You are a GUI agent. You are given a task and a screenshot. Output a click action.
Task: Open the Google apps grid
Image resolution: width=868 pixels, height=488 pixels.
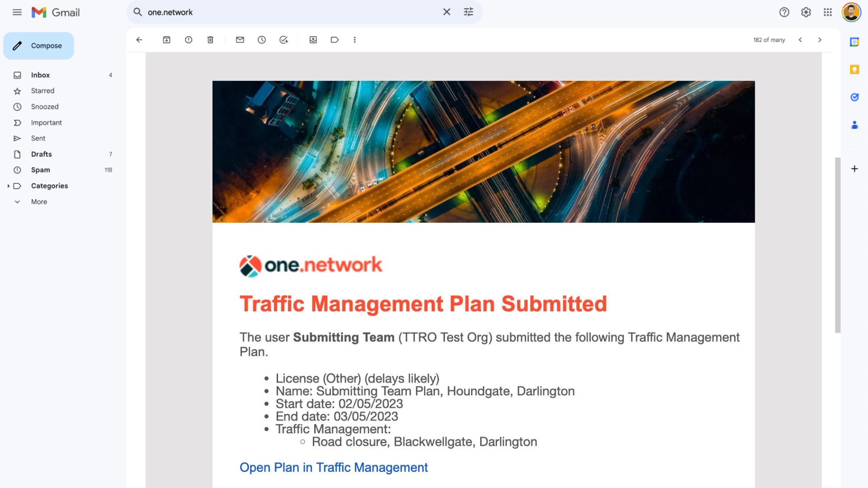(x=828, y=12)
